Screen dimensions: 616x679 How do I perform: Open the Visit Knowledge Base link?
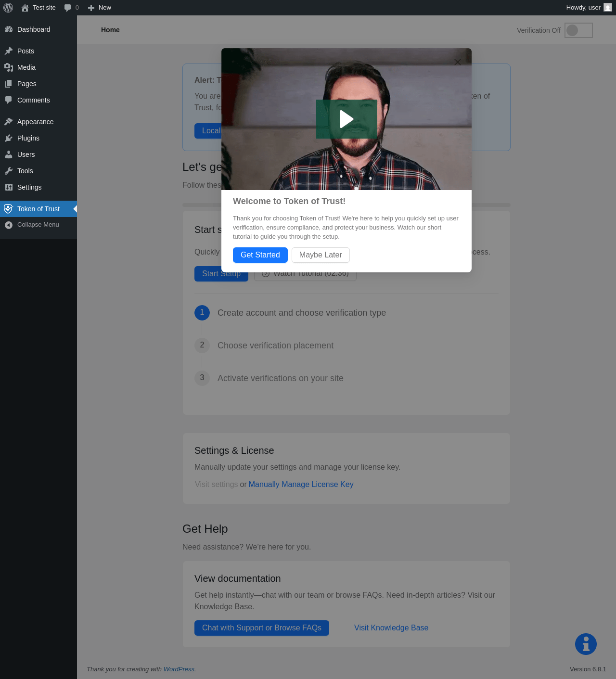(391, 628)
